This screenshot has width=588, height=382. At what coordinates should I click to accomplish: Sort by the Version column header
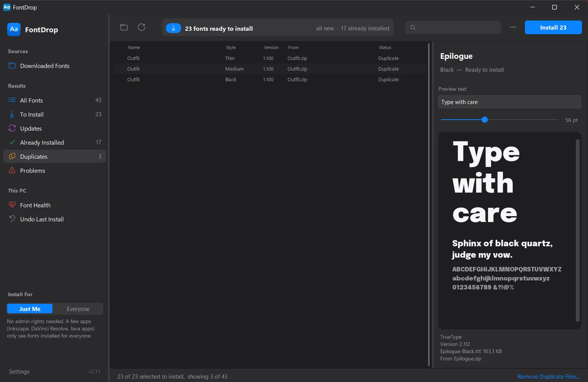271,47
